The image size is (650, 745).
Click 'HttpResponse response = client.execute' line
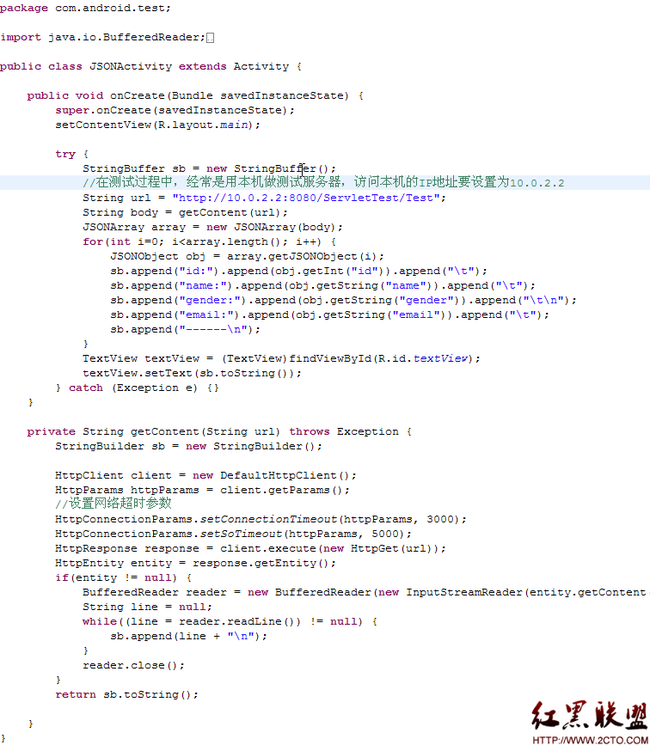coord(250,549)
